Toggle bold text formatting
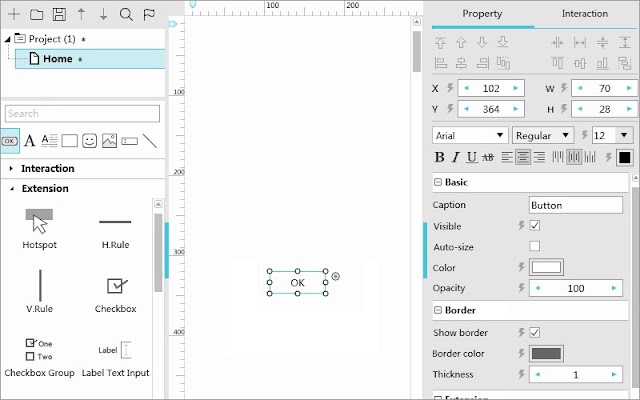Image resolution: width=640 pixels, height=400 pixels. [x=440, y=157]
